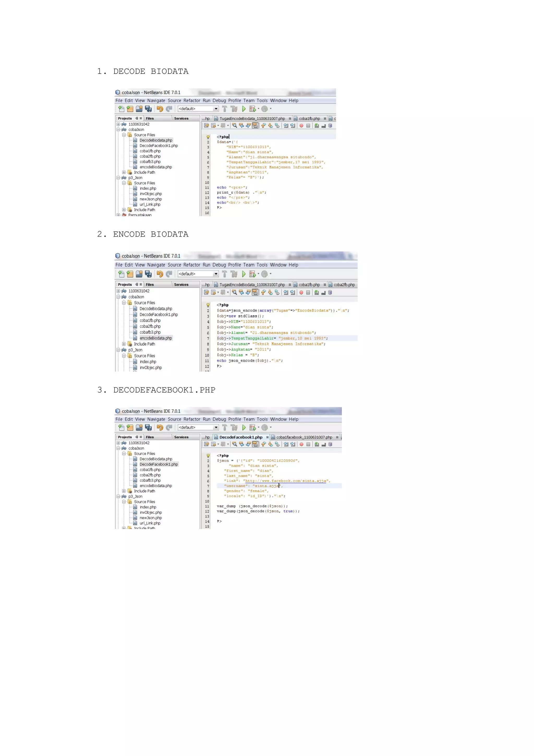Collapse p3_Json project in DecodeFacebook1 screenshot
534x756 pixels.
click(118, 496)
